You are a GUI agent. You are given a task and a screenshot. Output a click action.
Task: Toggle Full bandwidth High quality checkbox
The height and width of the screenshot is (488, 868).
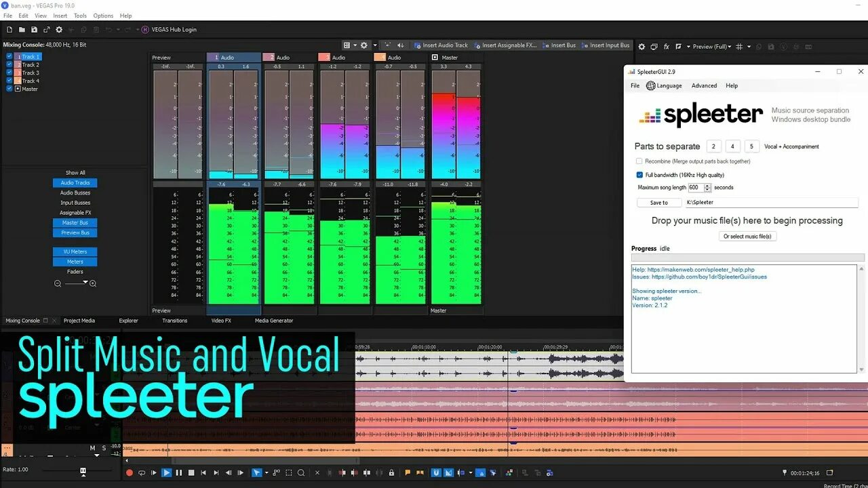coord(639,175)
